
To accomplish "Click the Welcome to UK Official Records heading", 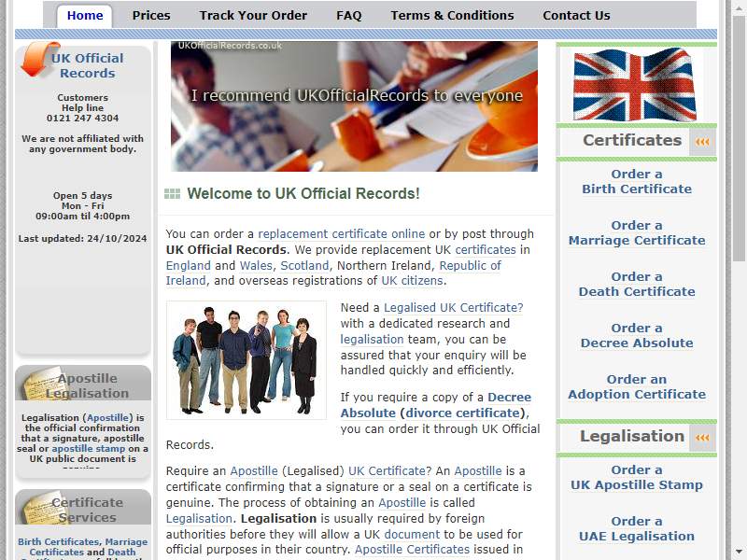I will (x=303, y=193).
